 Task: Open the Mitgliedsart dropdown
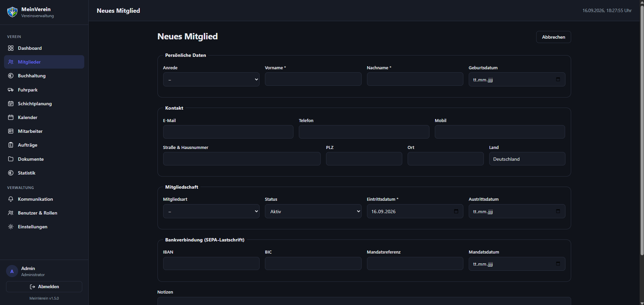[x=211, y=212]
